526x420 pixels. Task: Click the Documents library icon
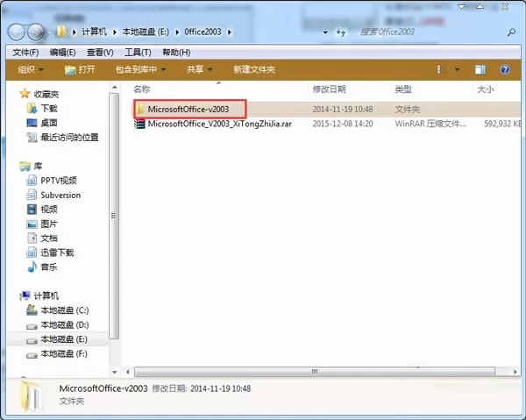pos(32,238)
